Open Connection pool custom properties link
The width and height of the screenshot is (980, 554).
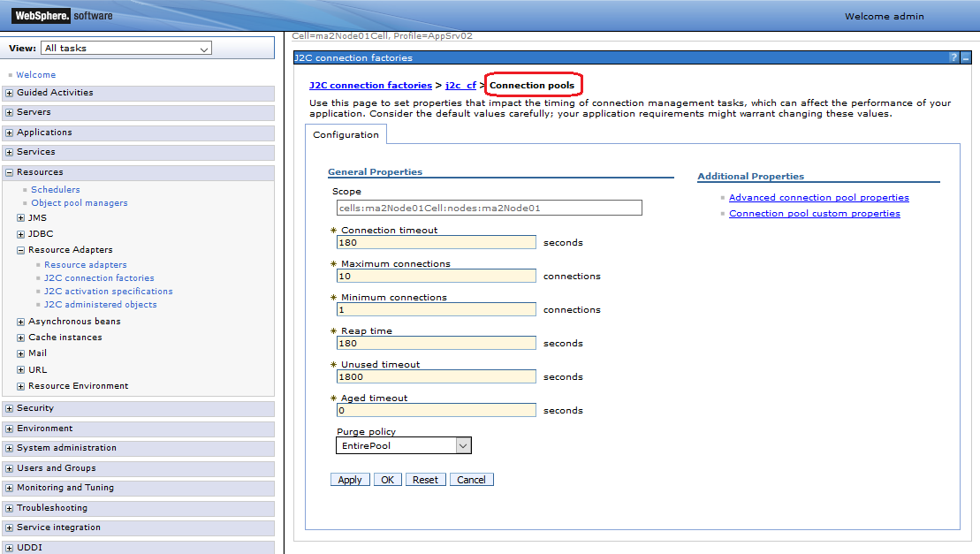pyautogui.click(x=814, y=214)
